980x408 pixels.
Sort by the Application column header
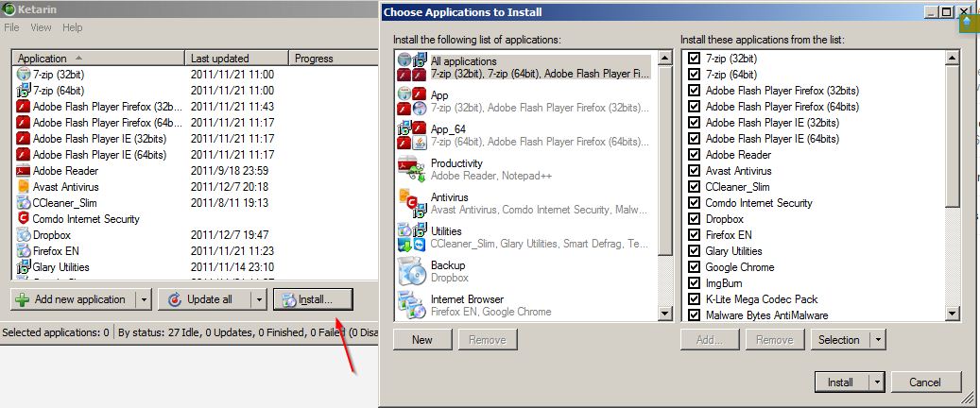(98, 59)
